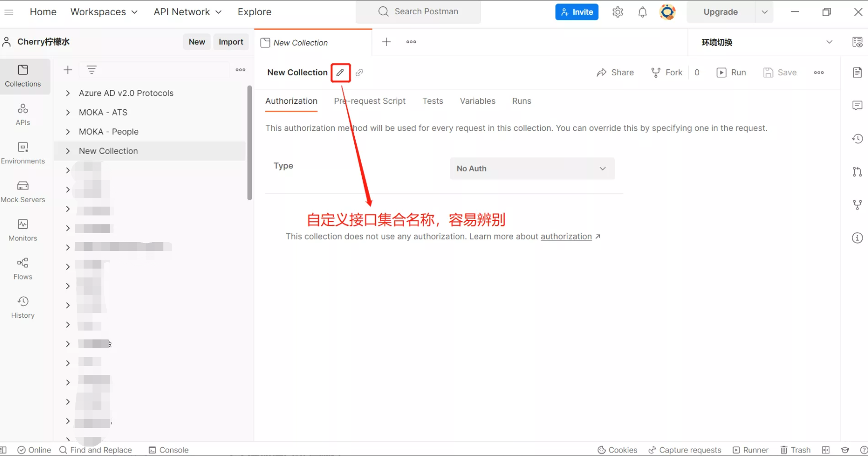Open environment quick look icon
The width and height of the screenshot is (868, 456).
tap(857, 42)
